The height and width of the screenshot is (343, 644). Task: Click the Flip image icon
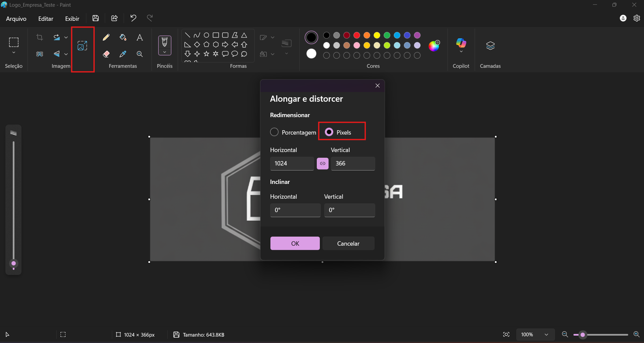[56, 54]
